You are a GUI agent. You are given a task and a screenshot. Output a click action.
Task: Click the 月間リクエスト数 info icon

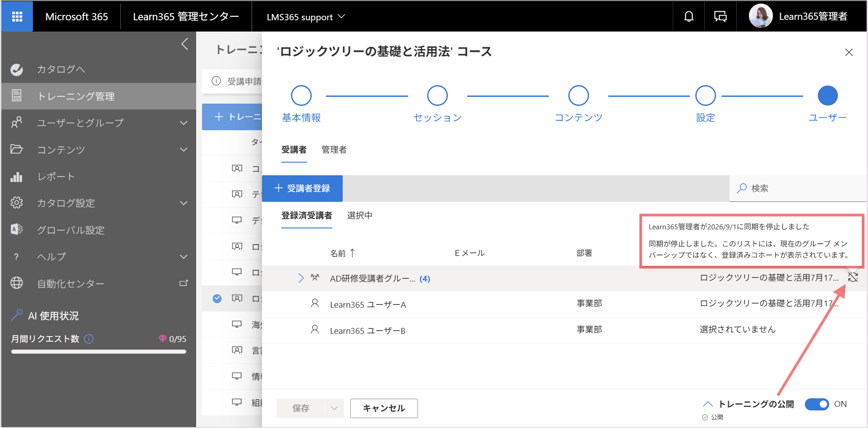tap(89, 339)
